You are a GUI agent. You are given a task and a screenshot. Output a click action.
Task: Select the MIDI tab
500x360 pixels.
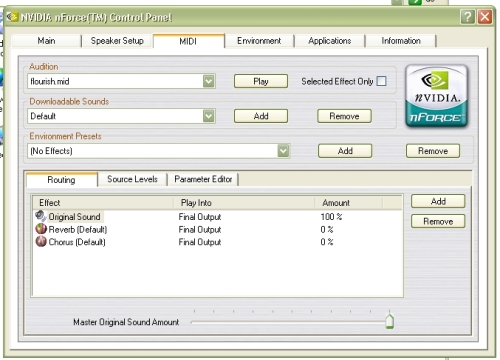188,41
